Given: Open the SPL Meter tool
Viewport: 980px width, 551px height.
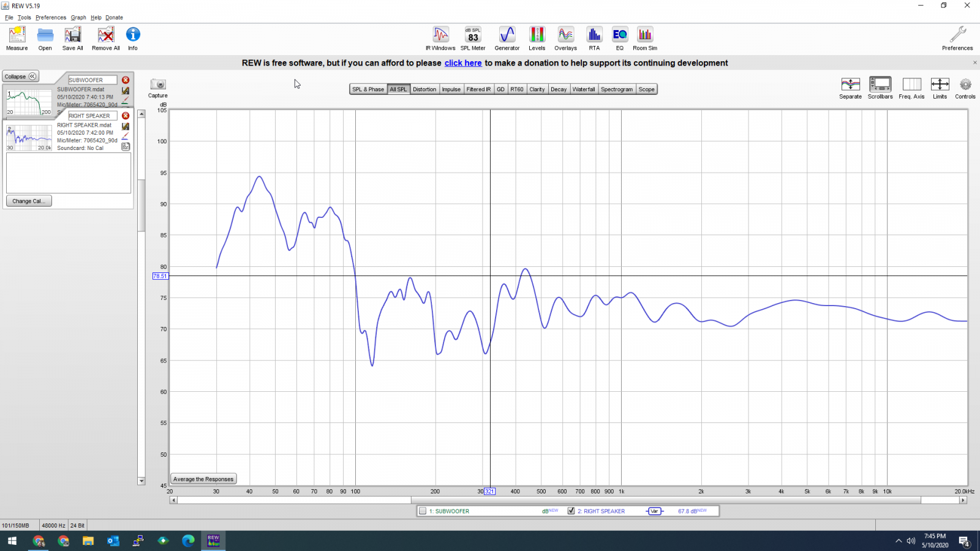Looking at the screenshot, I should pos(473,34).
